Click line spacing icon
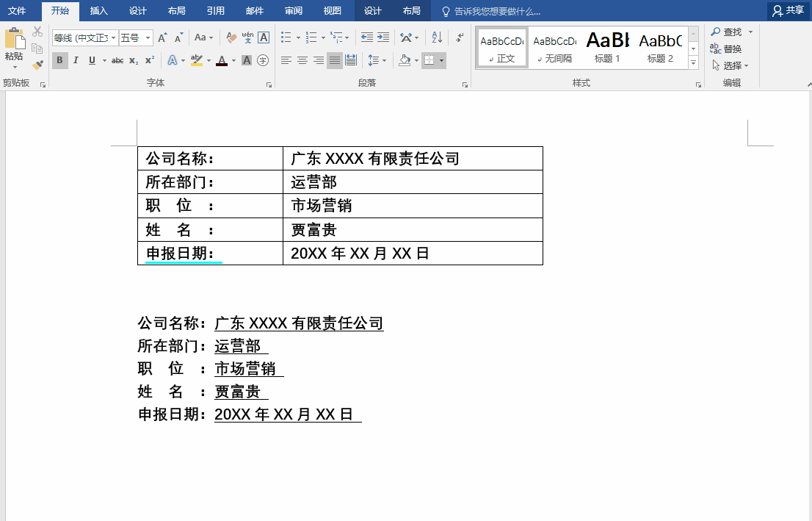This screenshot has width=812, height=521. pos(374,61)
